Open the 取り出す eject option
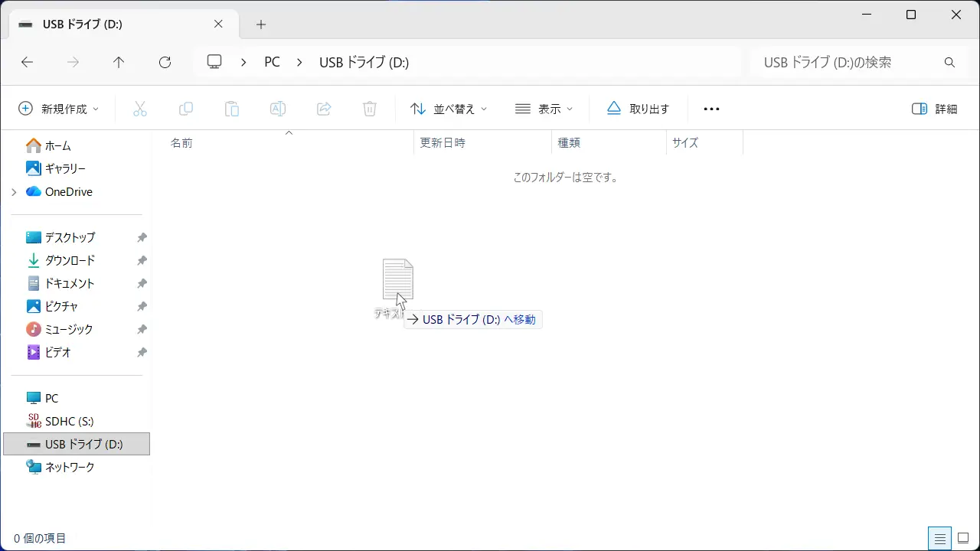 (639, 108)
